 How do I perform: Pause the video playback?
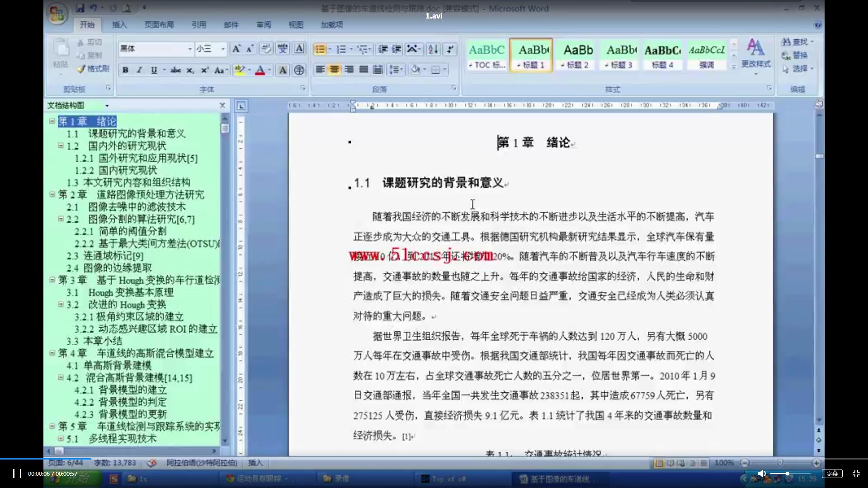[x=17, y=474]
